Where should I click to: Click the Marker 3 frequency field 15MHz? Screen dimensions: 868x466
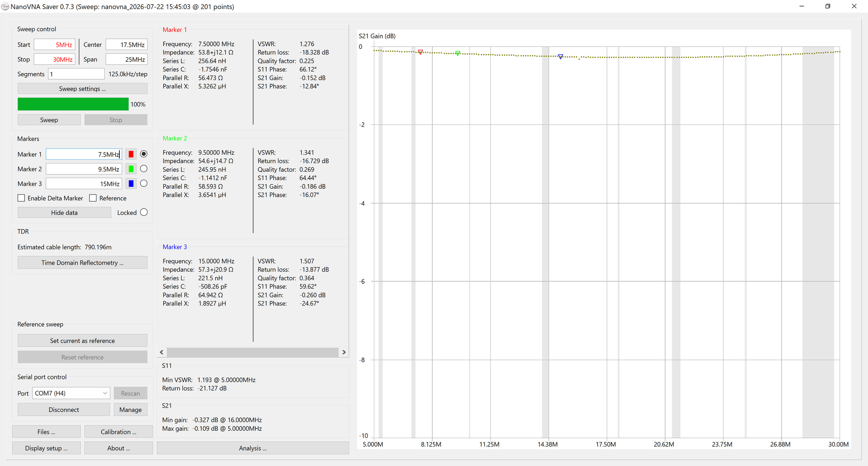tap(84, 184)
